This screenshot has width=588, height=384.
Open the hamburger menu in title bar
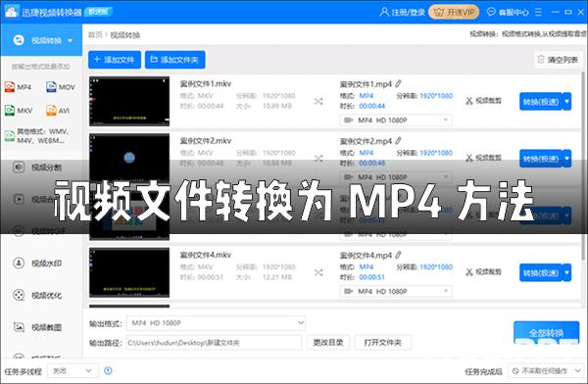click(x=538, y=12)
